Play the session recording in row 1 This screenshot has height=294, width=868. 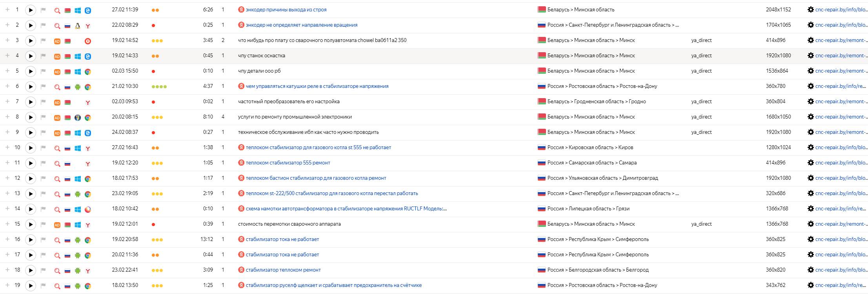pos(31,10)
